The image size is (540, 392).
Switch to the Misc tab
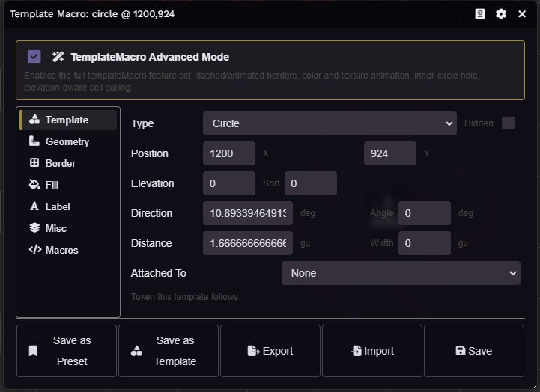[x=68, y=228]
